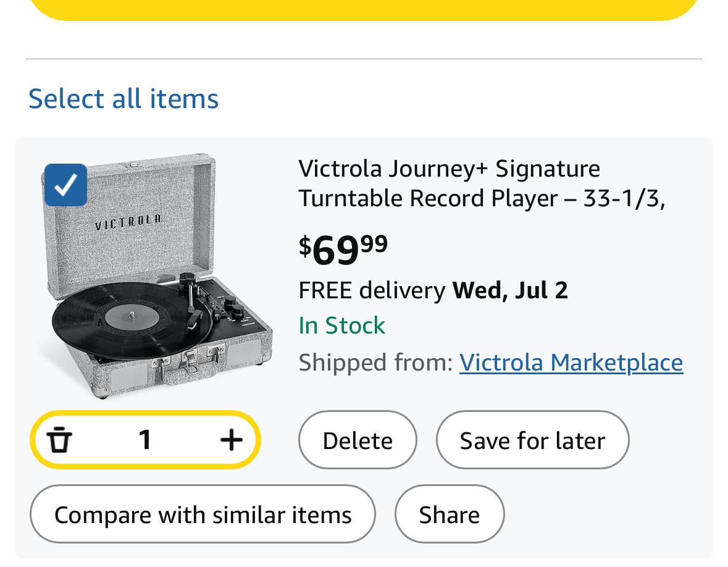Screen dimensions: 728x567
Task: Tap the Save for later button
Action: (532, 440)
